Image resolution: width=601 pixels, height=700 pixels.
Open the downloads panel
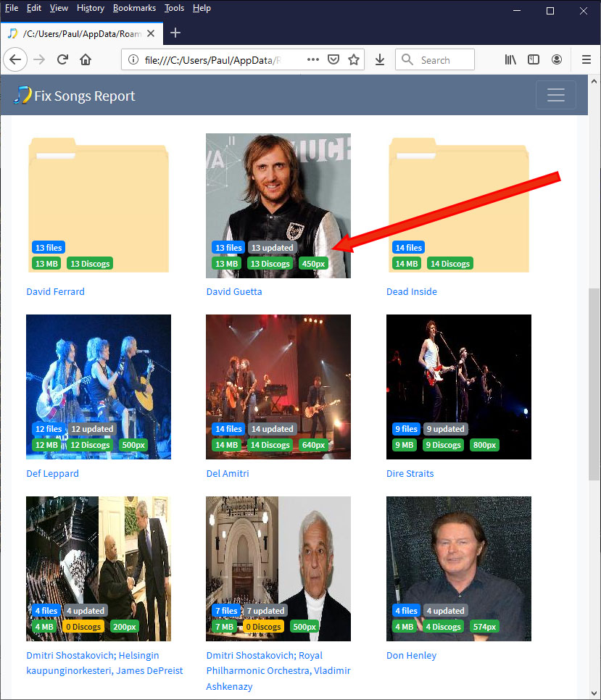pos(380,59)
